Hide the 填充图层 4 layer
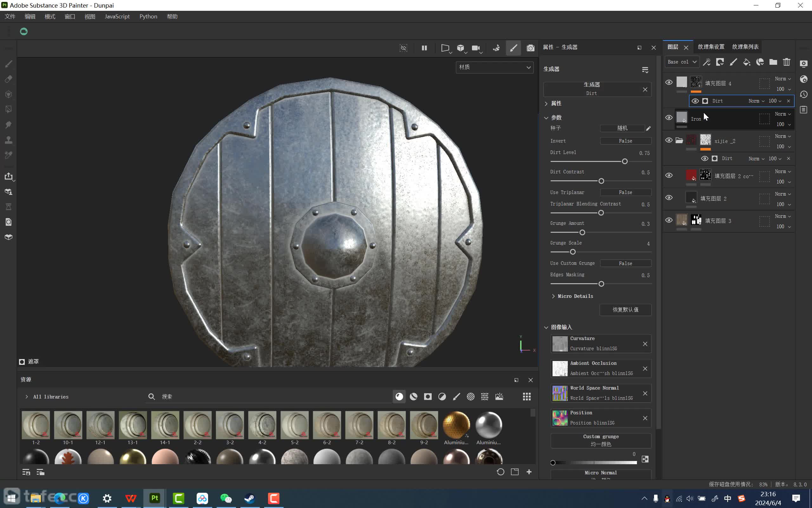Screen dimensions: 812x508 point(669,82)
